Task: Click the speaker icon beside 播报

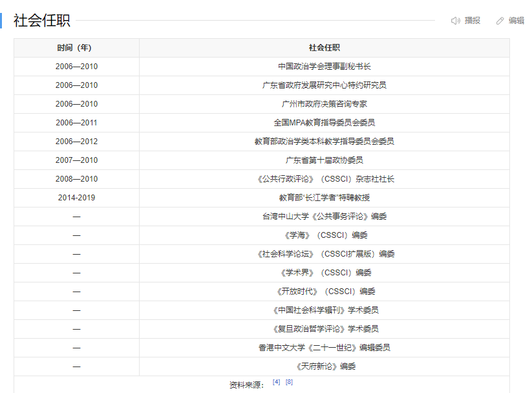Action: [456, 21]
